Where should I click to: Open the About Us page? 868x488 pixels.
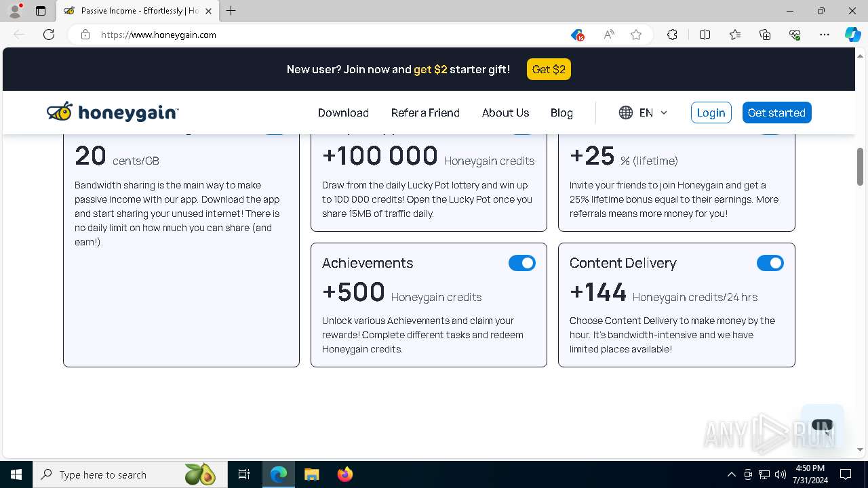(505, 113)
